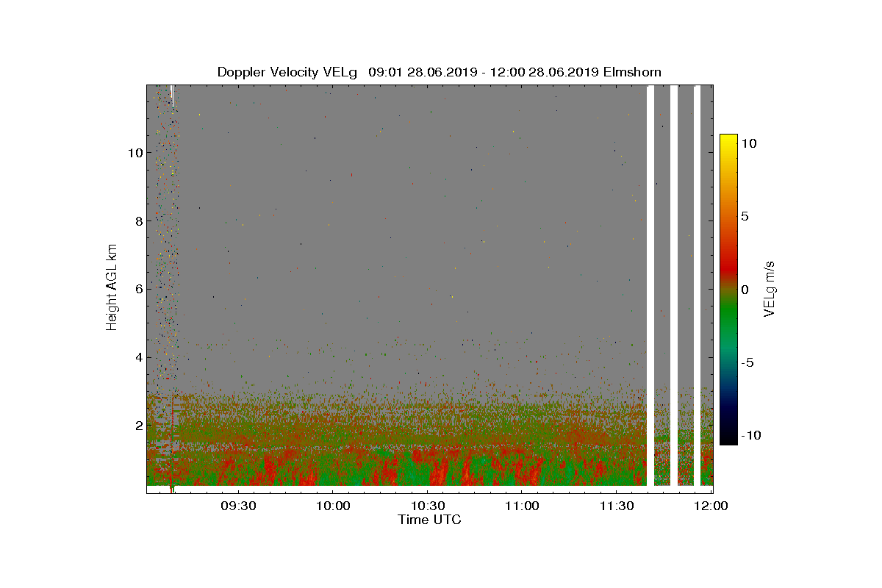Click the 'Time UTC' axis label
The width and height of the screenshot is (882, 588).
429,520
